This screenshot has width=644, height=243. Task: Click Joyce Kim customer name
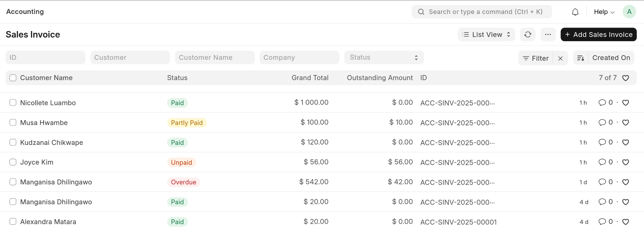coord(37,162)
